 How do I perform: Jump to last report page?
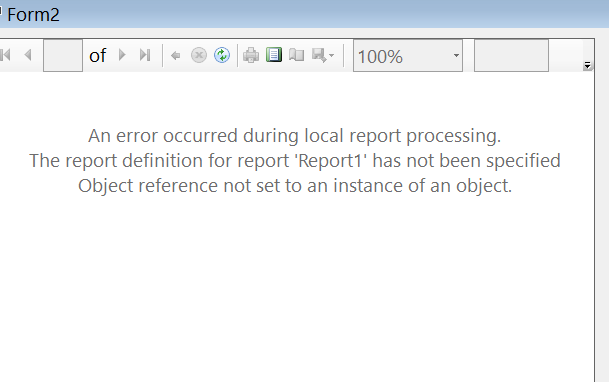coord(145,55)
